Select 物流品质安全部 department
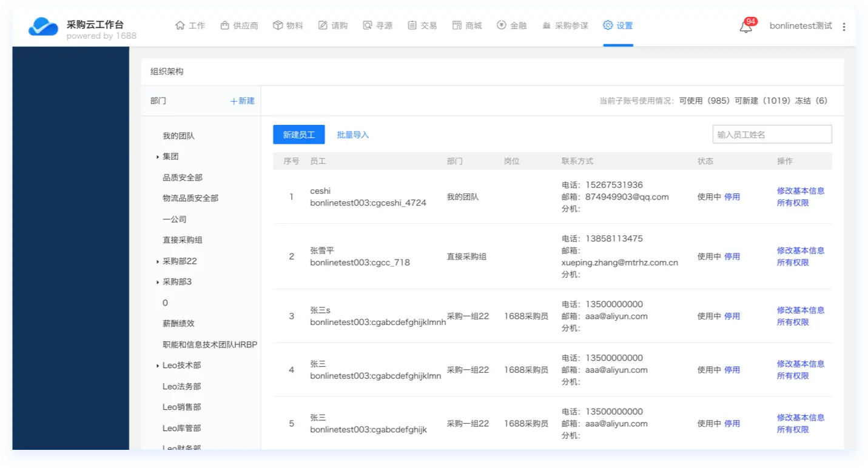Screen dimensions: 868x468 click(190, 198)
